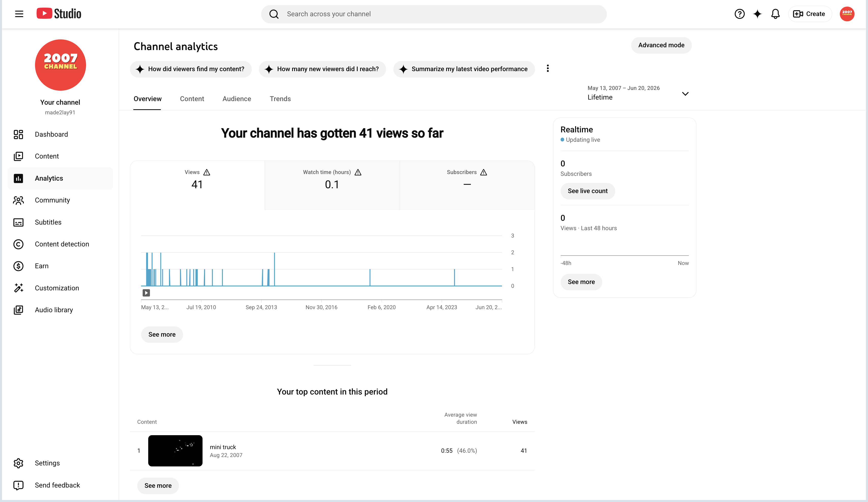Click the Analytics bar chart icon

click(x=18, y=178)
